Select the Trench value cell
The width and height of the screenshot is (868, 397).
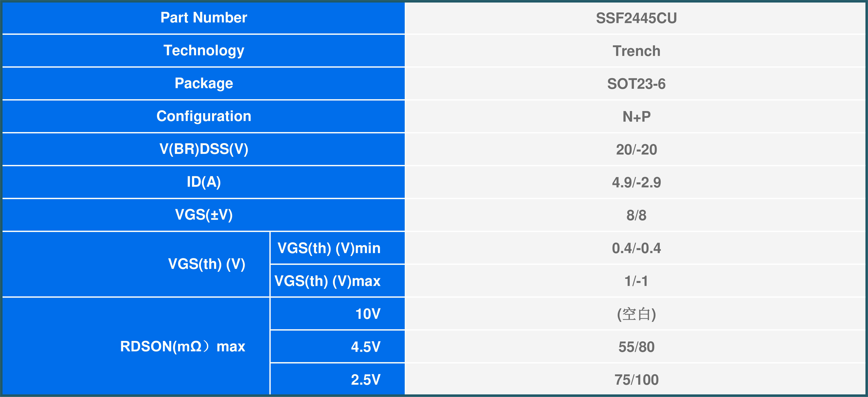(636, 51)
